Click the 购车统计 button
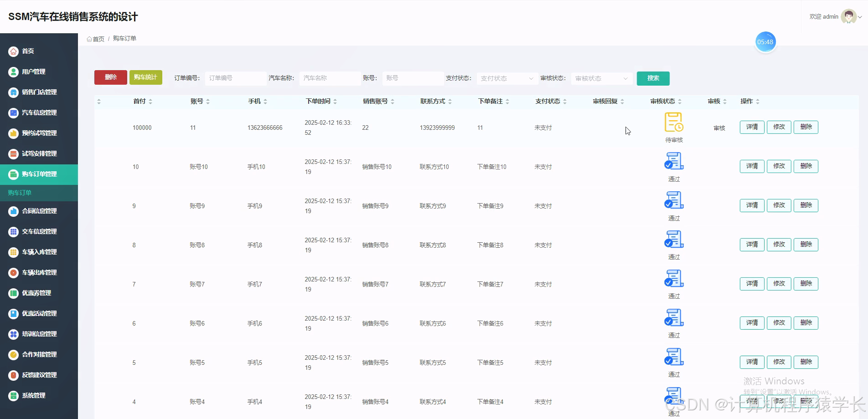This screenshot has width=868, height=419. pos(146,77)
